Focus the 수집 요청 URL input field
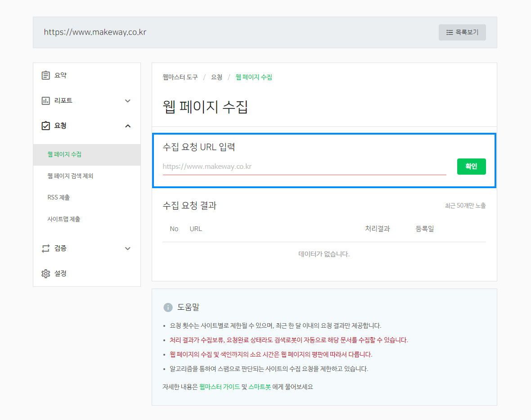Image resolution: width=531 pixels, height=420 pixels. [304, 167]
